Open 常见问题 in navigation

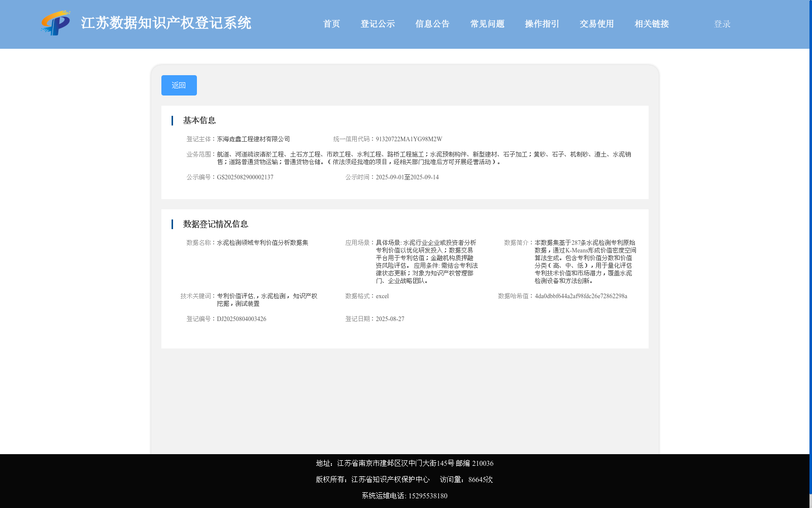tap(487, 24)
